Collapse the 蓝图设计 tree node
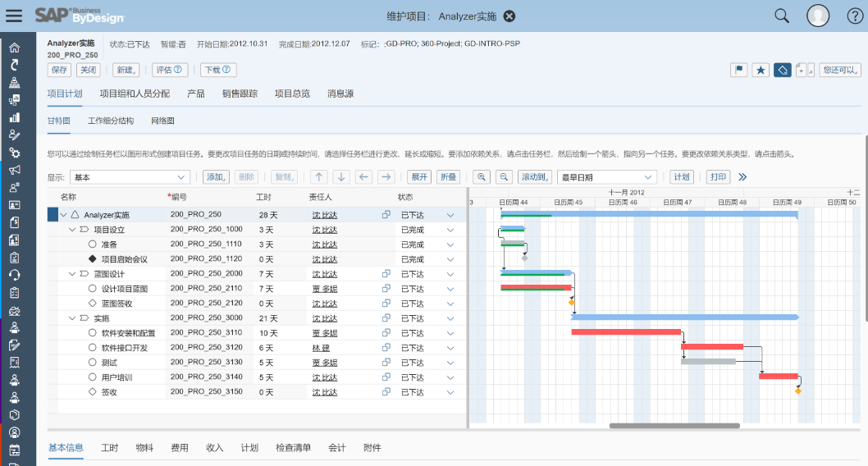The image size is (868, 466). click(72, 274)
